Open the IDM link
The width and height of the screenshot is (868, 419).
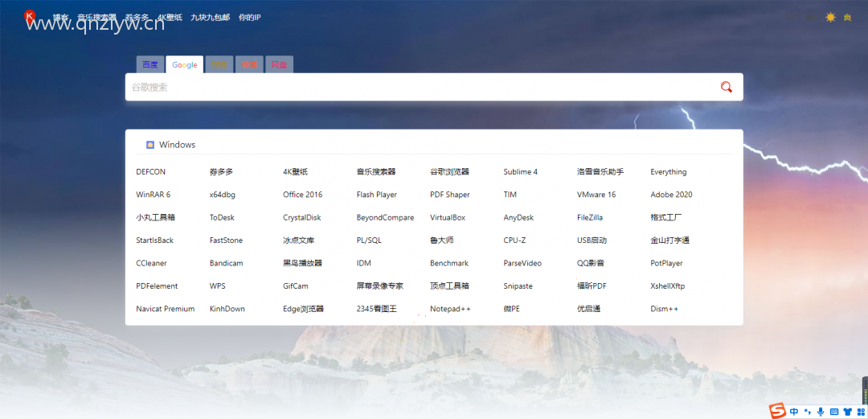click(364, 263)
